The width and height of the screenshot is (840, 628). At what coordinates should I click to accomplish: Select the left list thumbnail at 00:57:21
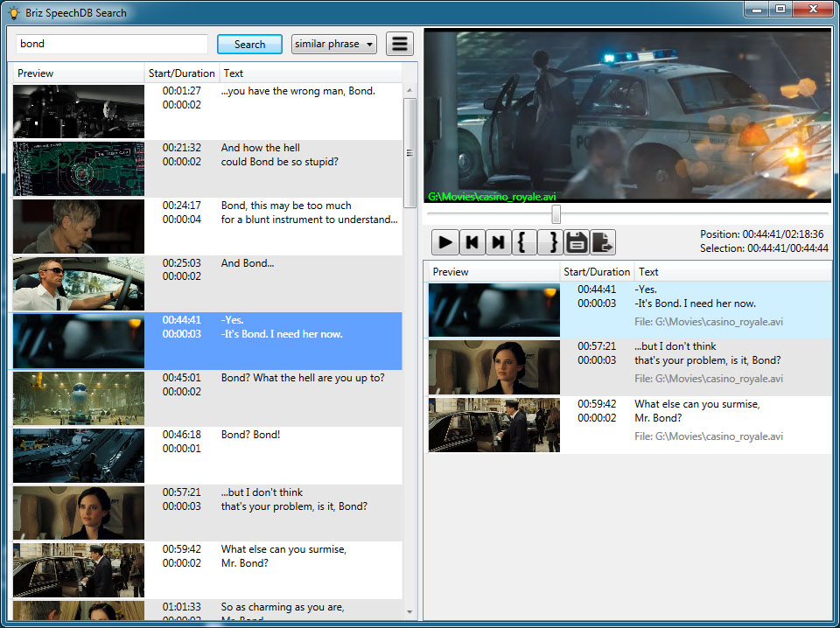coord(79,513)
